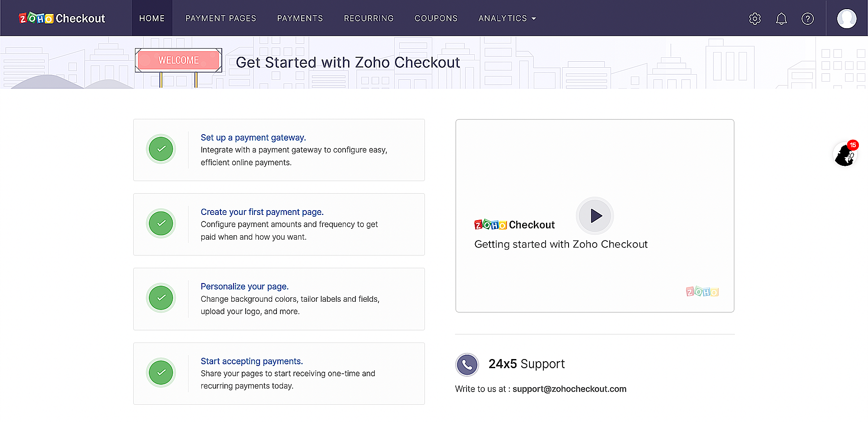Click the 24x5 Support phone icon
868x422 pixels.
coord(467,364)
